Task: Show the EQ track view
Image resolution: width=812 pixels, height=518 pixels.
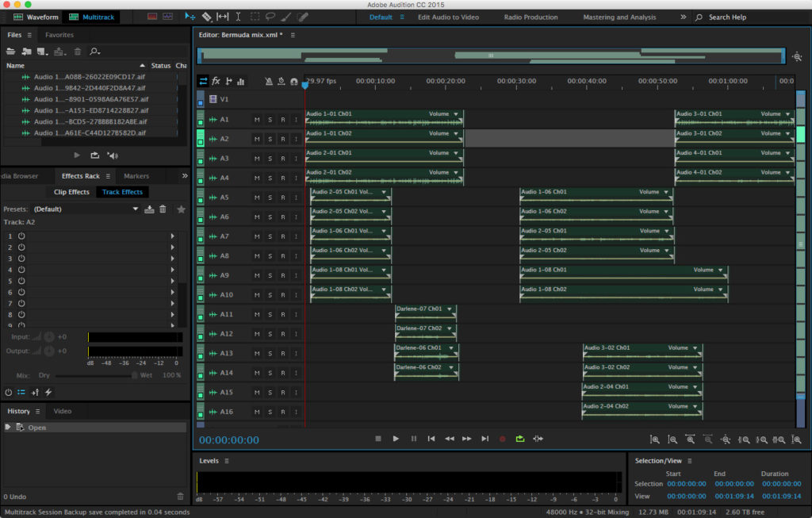Action: pyautogui.click(x=241, y=82)
